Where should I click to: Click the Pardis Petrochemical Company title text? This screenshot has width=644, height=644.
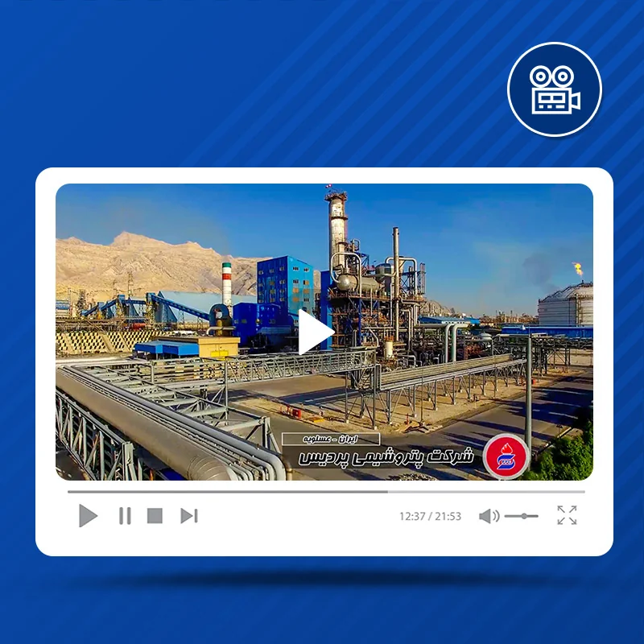coord(386,457)
